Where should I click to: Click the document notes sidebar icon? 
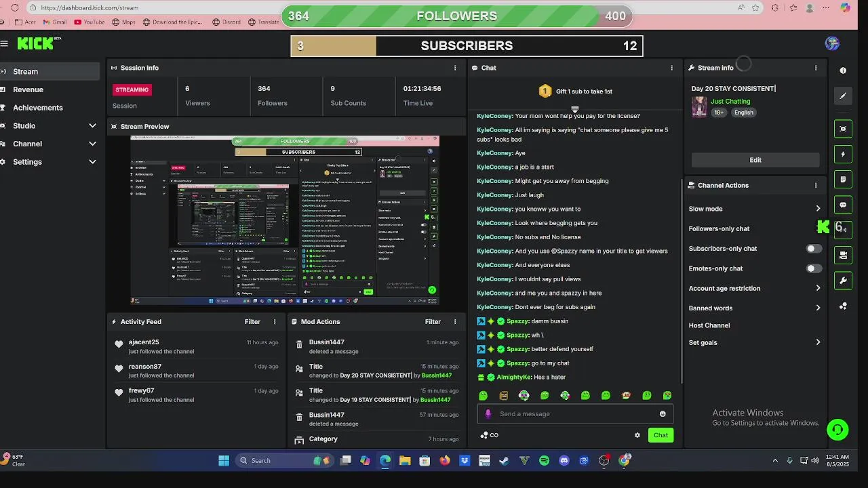(843, 180)
